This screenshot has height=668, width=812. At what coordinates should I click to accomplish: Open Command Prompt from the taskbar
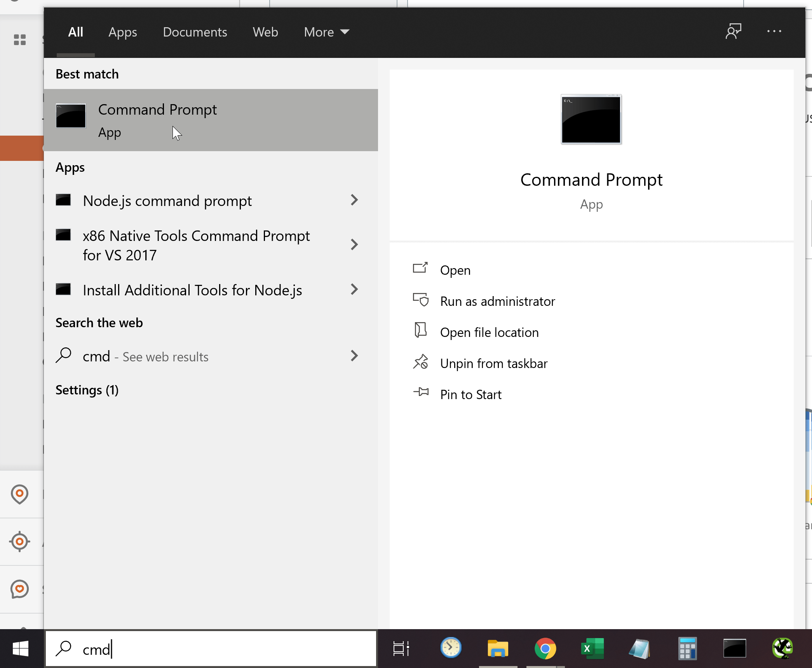(x=734, y=648)
